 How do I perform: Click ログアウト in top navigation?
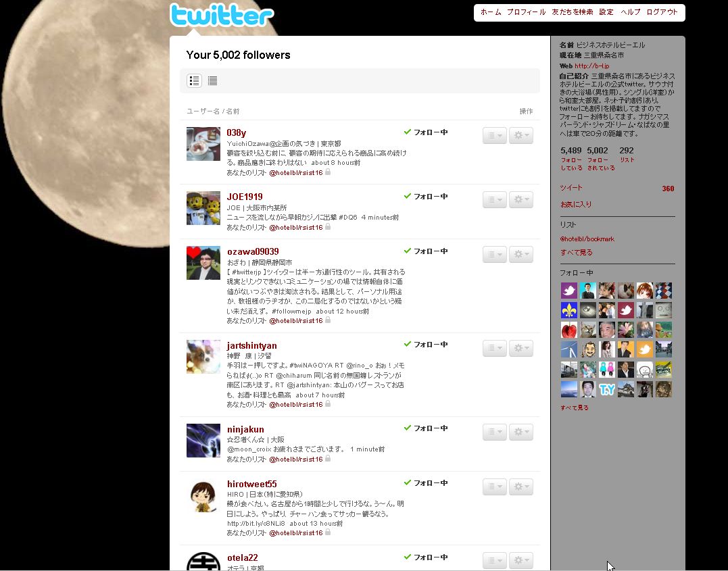(662, 12)
